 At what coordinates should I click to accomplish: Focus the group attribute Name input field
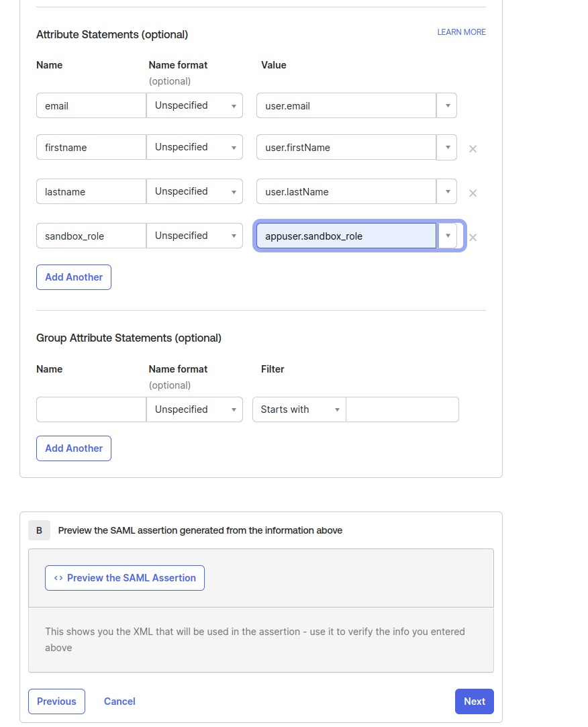(x=91, y=409)
